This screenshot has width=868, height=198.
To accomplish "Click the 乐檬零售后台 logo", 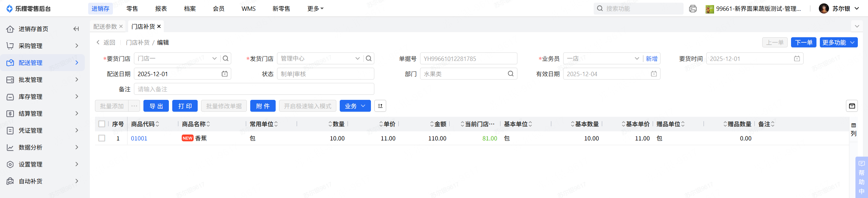I will point(28,9).
